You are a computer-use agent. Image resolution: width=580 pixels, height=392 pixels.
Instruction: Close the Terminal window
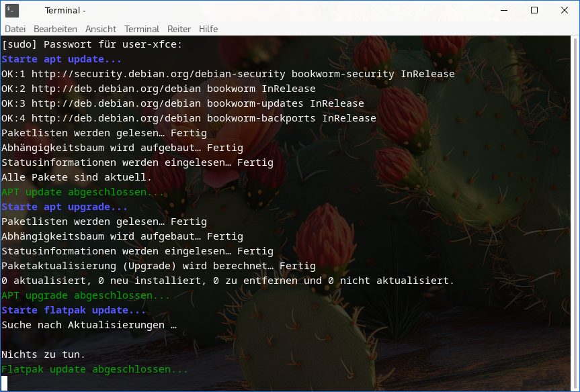click(x=564, y=10)
